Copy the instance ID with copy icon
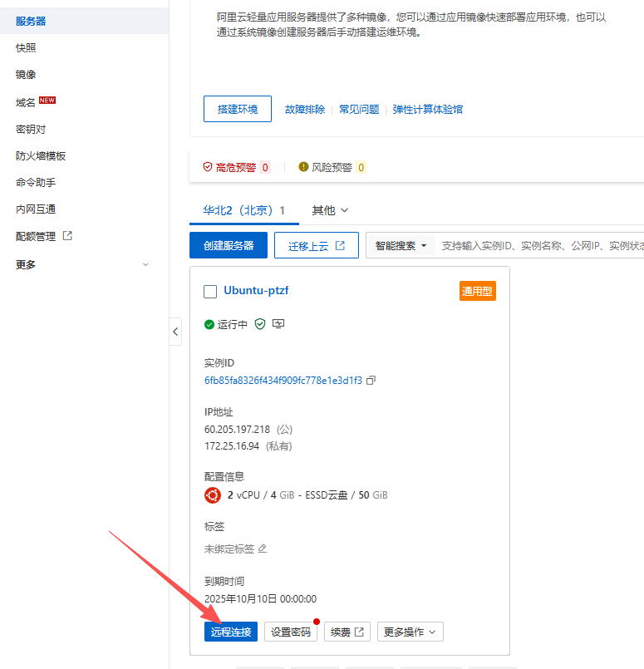The width and height of the screenshot is (644, 669). [x=371, y=380]
